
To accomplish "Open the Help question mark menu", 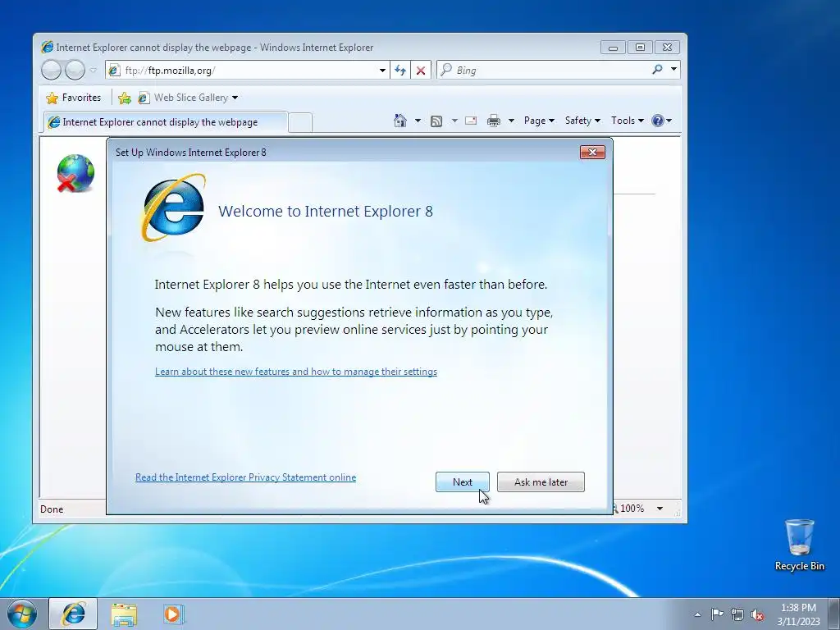I will click(x=662, y=121).
